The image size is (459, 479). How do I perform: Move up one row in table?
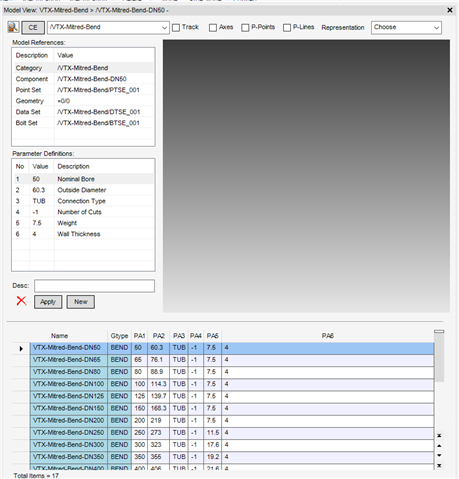point(439,446)
